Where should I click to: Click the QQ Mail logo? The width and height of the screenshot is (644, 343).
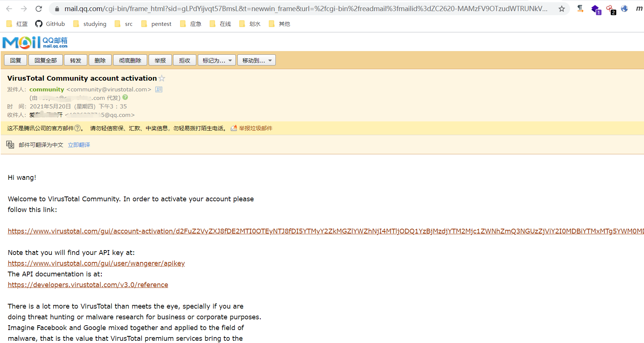coord(34,42)
